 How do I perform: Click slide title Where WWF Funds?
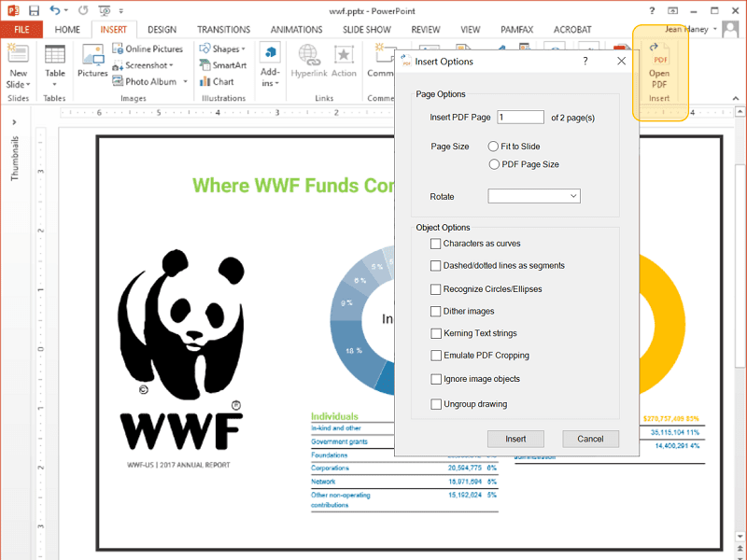(293, 186)
